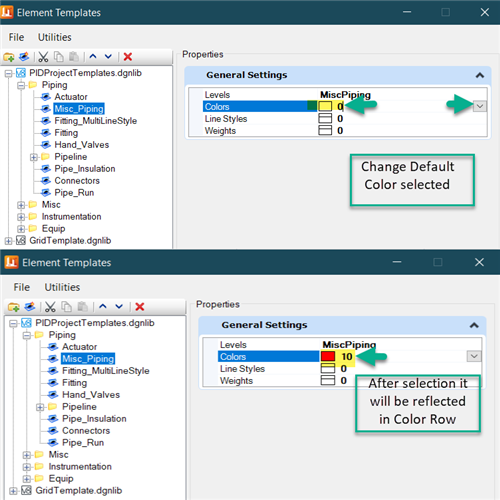500x500 pixels.
Task: Select Pipe_Insulation template in bottom tree
Action: [x=94, y=419]
